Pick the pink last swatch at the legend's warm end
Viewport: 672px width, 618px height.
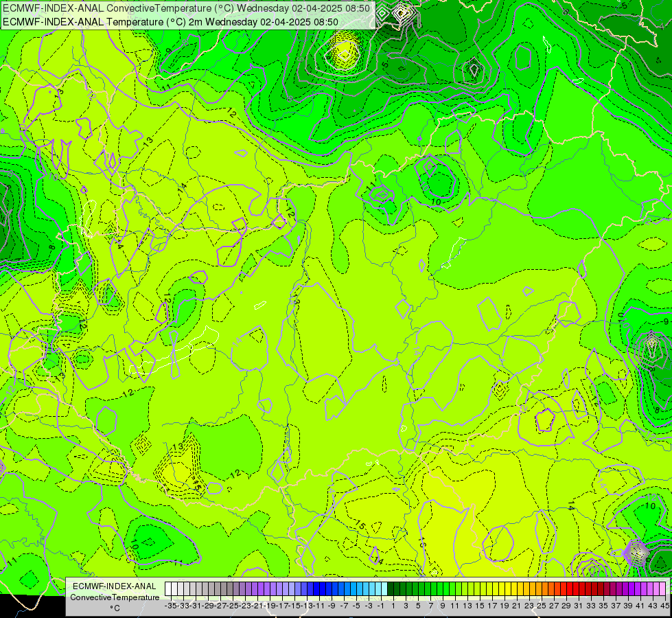(x=662, y=588)
